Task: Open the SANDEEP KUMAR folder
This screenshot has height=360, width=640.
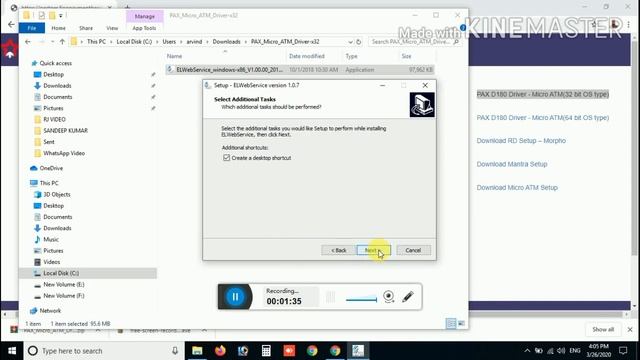Action: tap(65, 131)
